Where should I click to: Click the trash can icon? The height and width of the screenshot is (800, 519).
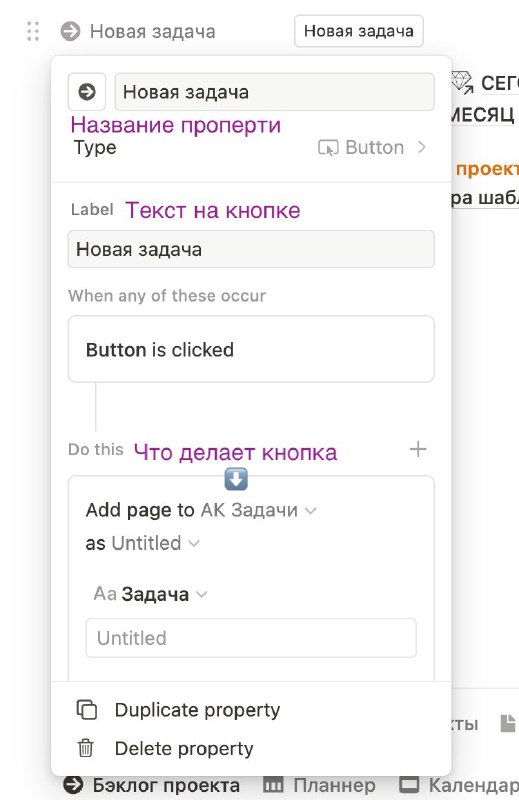[x=86, y=748]
